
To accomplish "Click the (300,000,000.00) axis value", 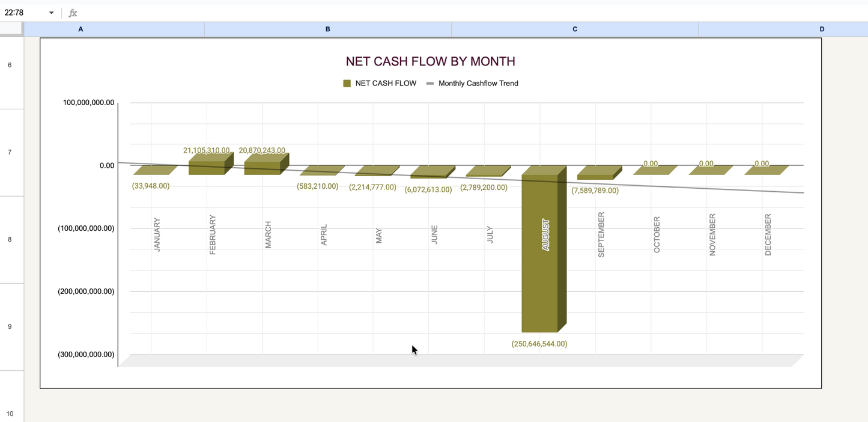I will point(86,355).
